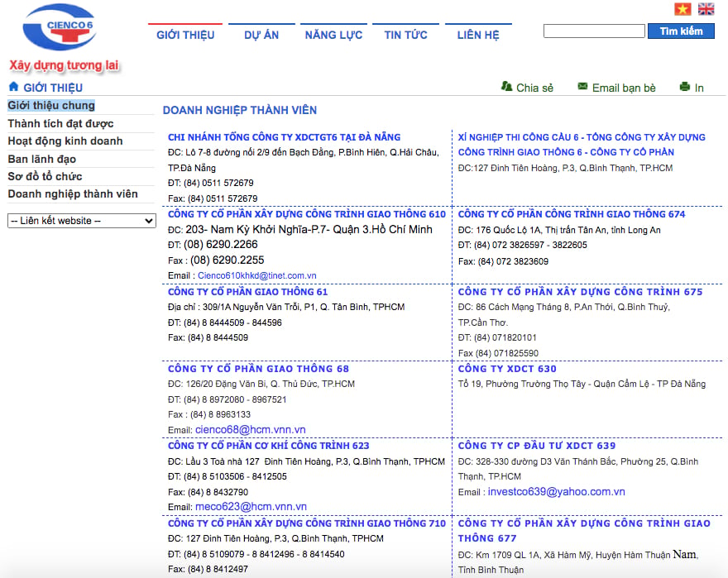Open CÔNG TY CỔ PHẦN XÂY DỰNG CÔNG TRÌNH 675
728x578 pixels.
click(x=581, y=292)
